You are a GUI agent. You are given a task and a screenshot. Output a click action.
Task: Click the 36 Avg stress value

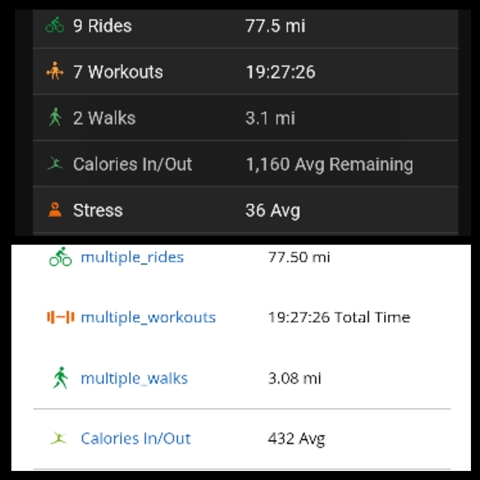pyautogui.click(x=273, y=211)
